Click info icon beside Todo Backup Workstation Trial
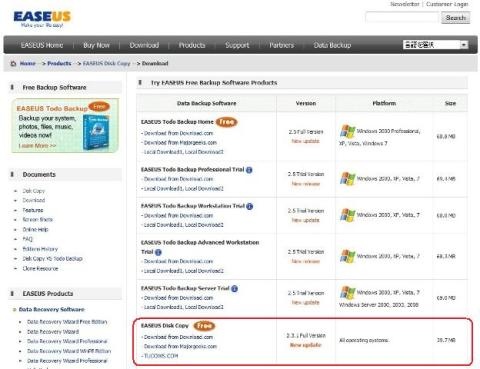 pyautogui.click(x=249, y=206)
